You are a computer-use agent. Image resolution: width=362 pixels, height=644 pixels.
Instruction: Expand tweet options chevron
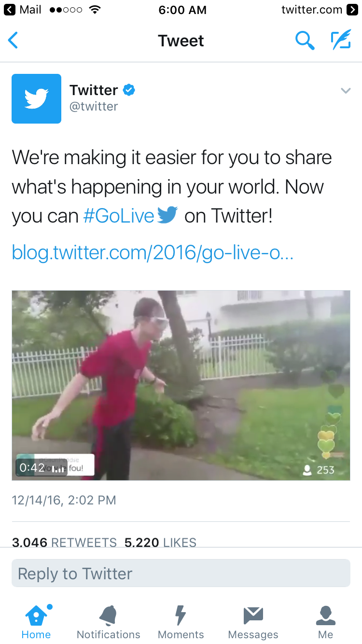coord(346,90)
